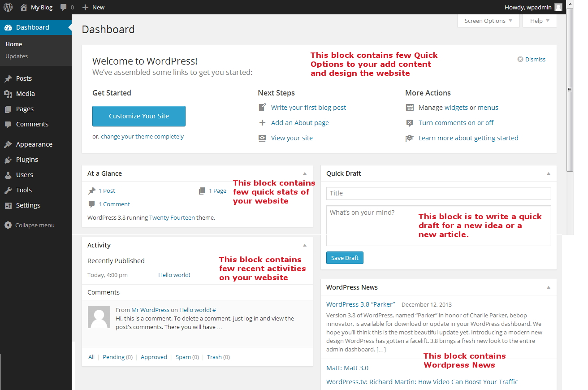Image resolution: width=588 pixels, height=390 pixels.
Task: Open the Write your first blog post link
Action: click(308, 108)
